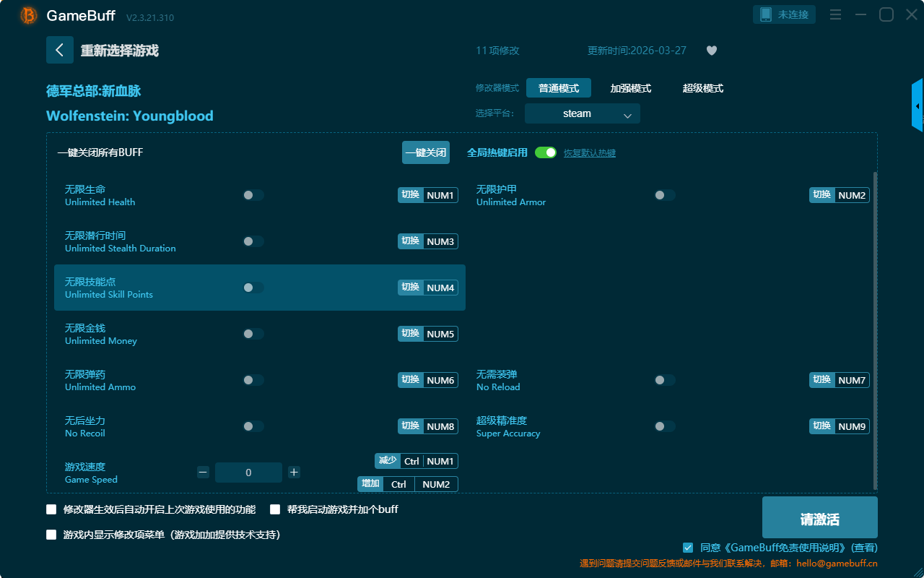Click the GameBuff logo icon
924x578 pixels.
pyautogui.click(x=29, y=15)
